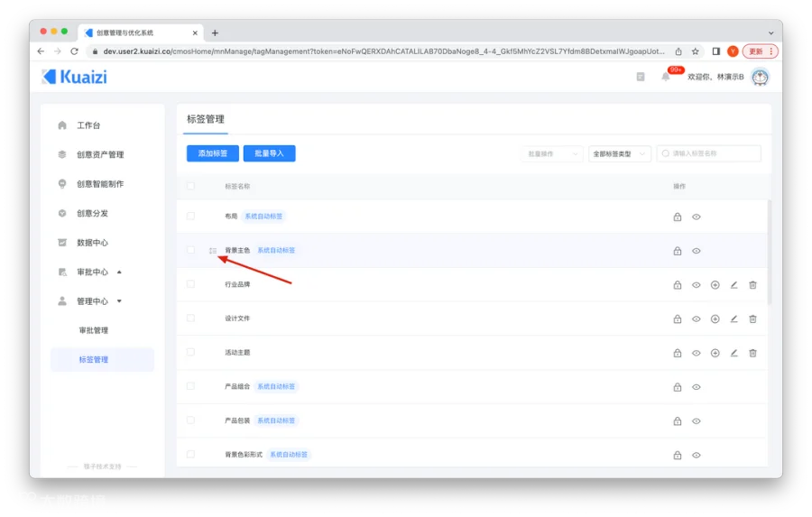Click the lock icon in 产品包装 row
The width and height of the screenshot is (812, 517).
coord(678,421)
